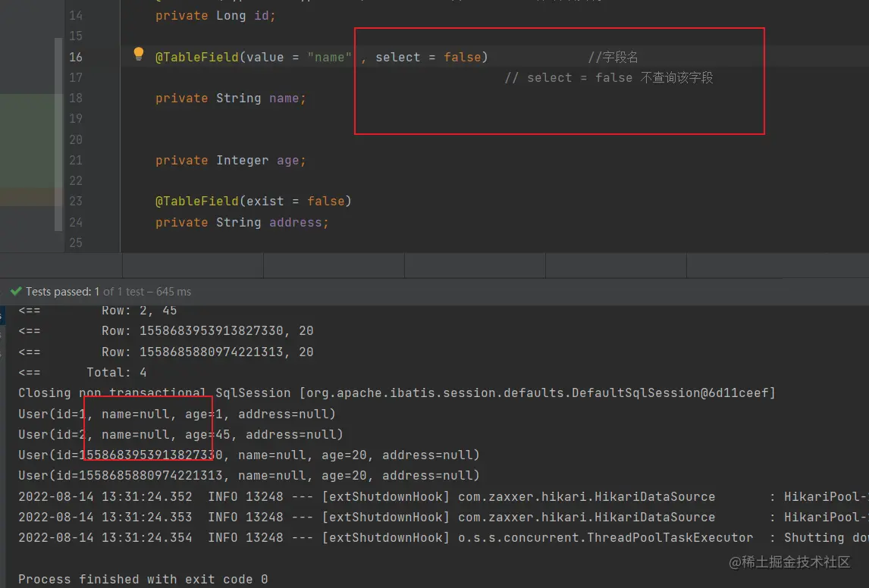Click 'private String name;' declaration

(231, 98)
